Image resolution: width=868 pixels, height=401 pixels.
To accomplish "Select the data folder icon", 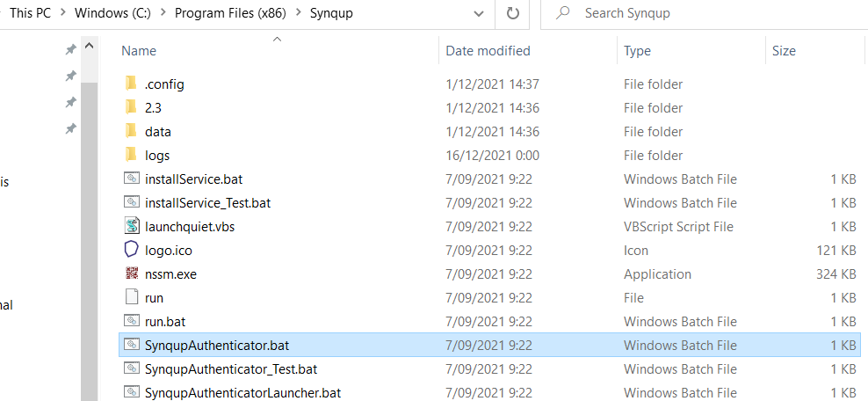I will [131, 131].
